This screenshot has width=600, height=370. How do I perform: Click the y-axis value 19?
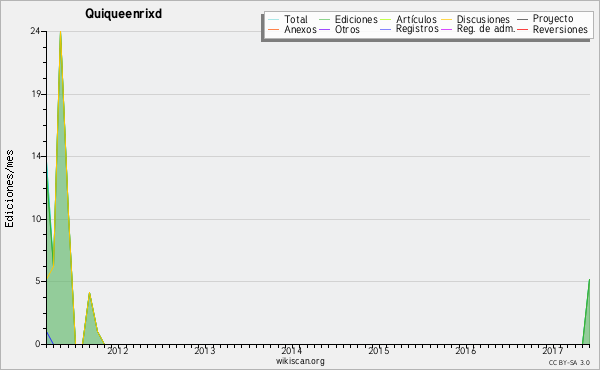pos(36,94)
